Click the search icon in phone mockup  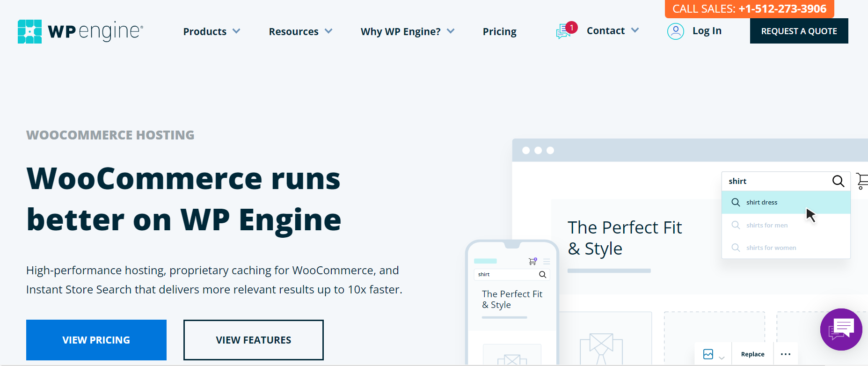[542, 274]
